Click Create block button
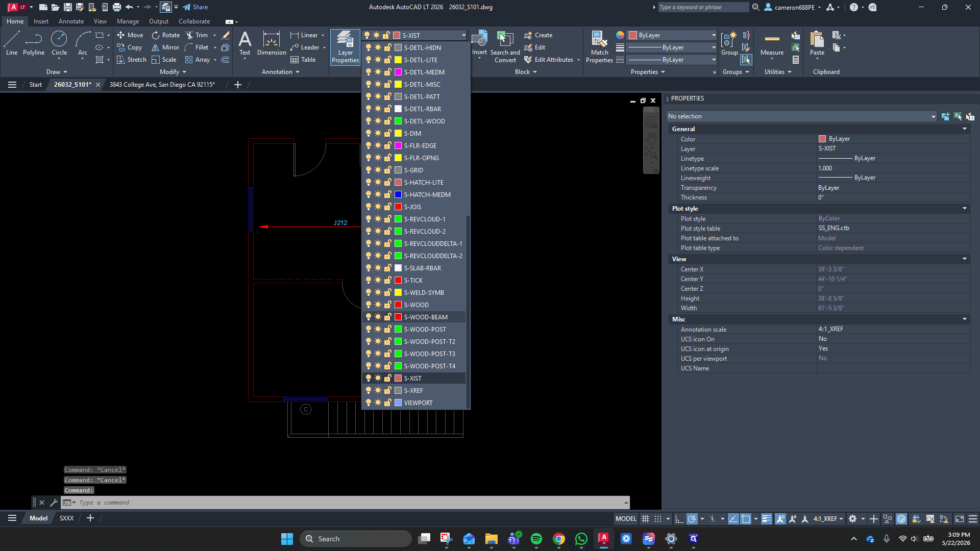Viewport: 980px width, 551px height. [538, 35]
